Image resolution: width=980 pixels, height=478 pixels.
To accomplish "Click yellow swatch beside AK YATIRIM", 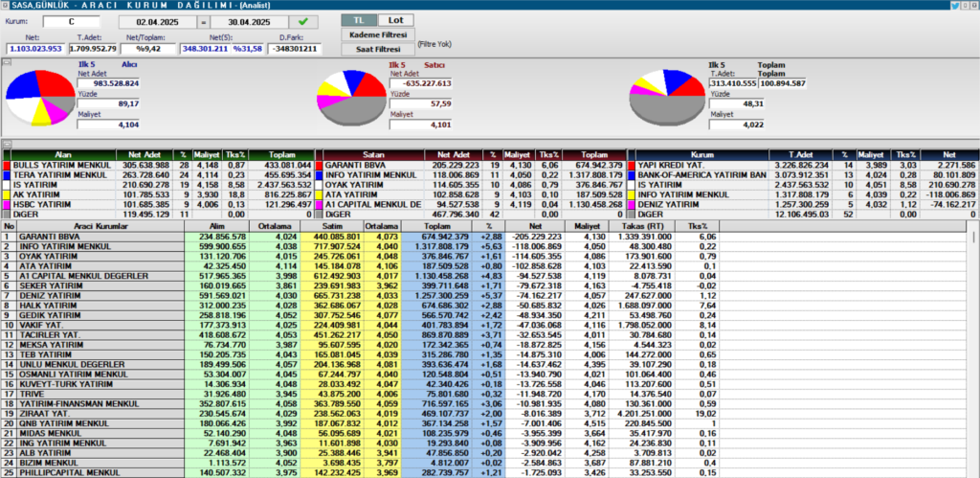I will [7, 194].
